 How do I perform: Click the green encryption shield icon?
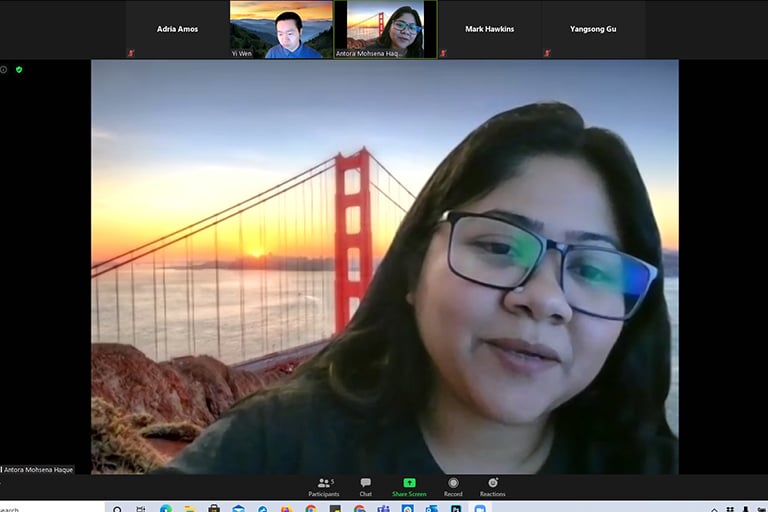pos(19,69)
